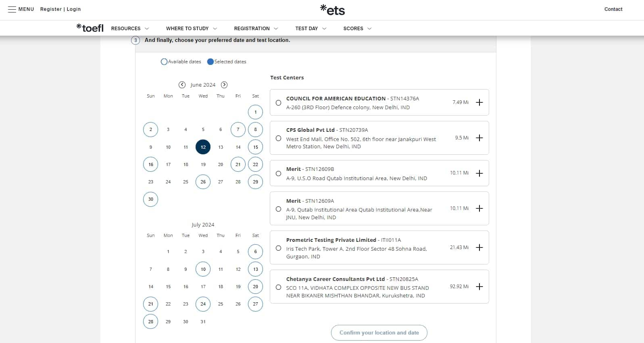This screenshot has height=343, width=644.
Task: Click 'Prometric Testing Private Limited' name
Action: coord(331,240)
